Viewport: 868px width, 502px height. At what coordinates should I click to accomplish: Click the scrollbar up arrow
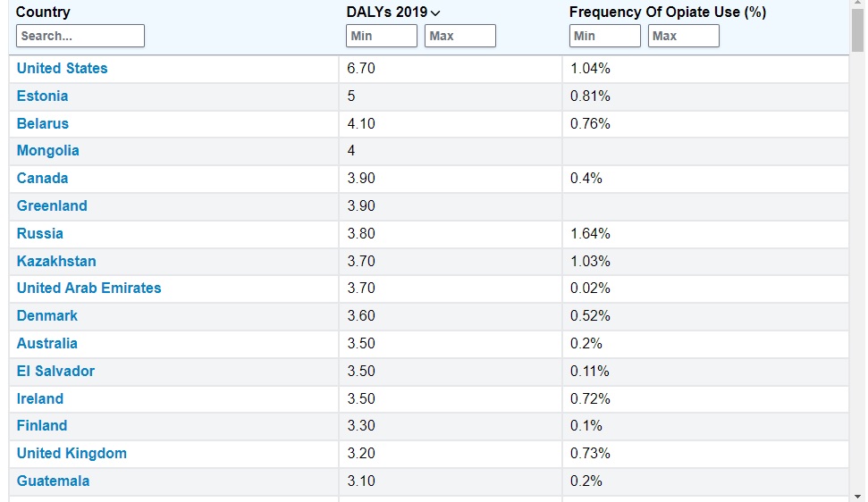(858, 5)
